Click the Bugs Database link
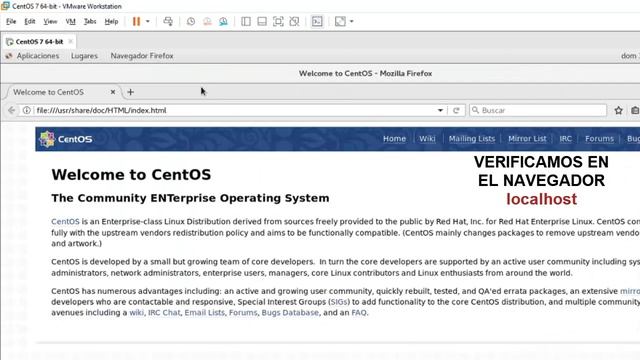Viewport: 640px width, 360px height. point(290,313)
